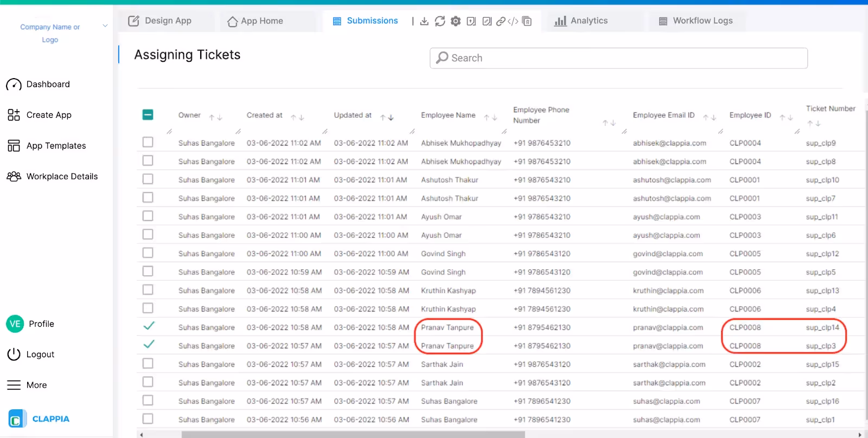
Task: Open the Profile link
Action: point(41,324)
